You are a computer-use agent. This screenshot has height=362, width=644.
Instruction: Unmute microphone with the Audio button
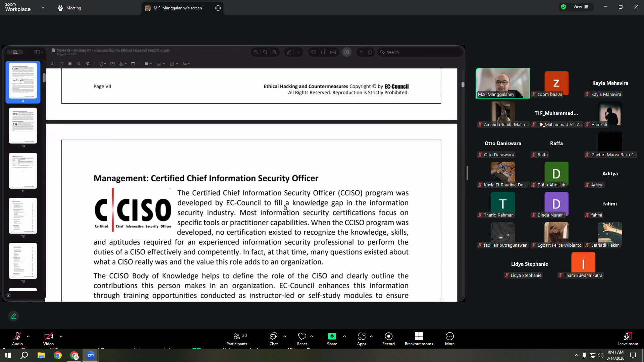pos(17,339)
